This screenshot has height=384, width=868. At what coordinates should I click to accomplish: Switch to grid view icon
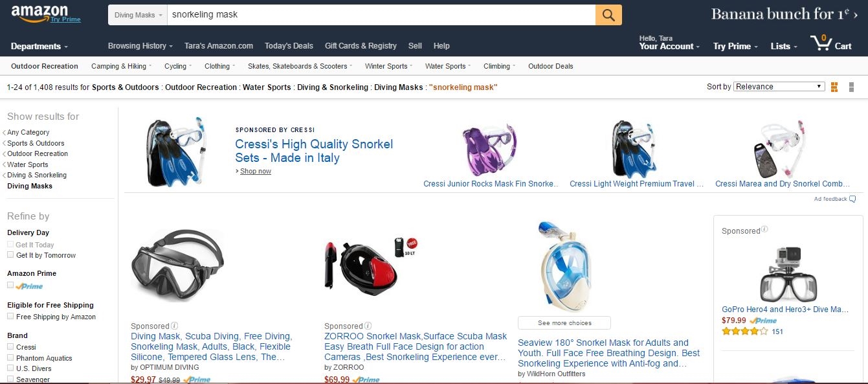[834, 87]
